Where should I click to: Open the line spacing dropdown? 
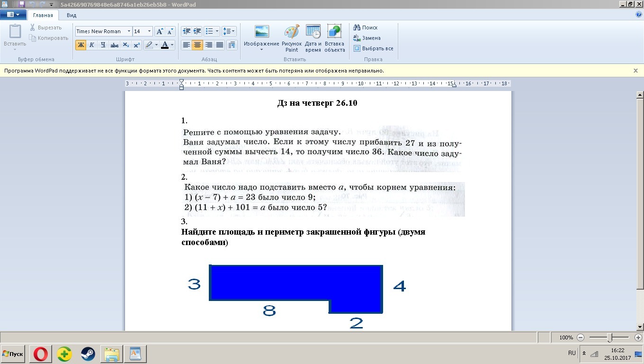click(229, 31)
